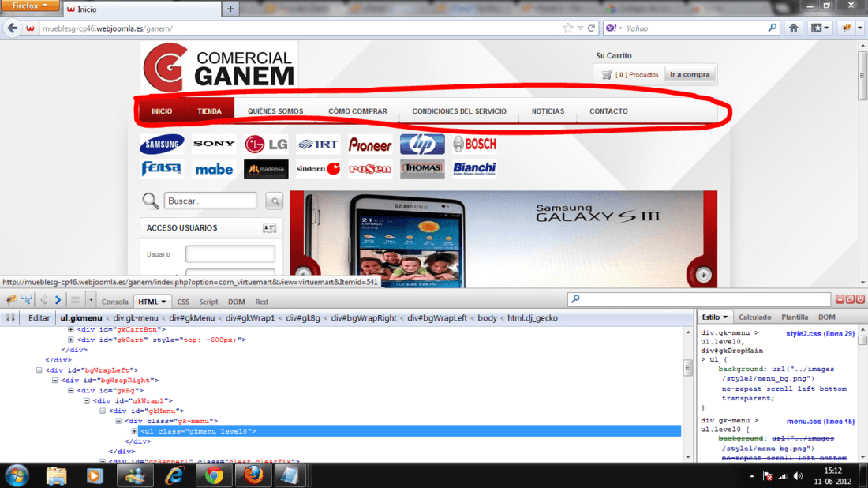Viewport: 868px width, 488px height.
Task: Click the LG brand logo
Action: click(266, 145)
